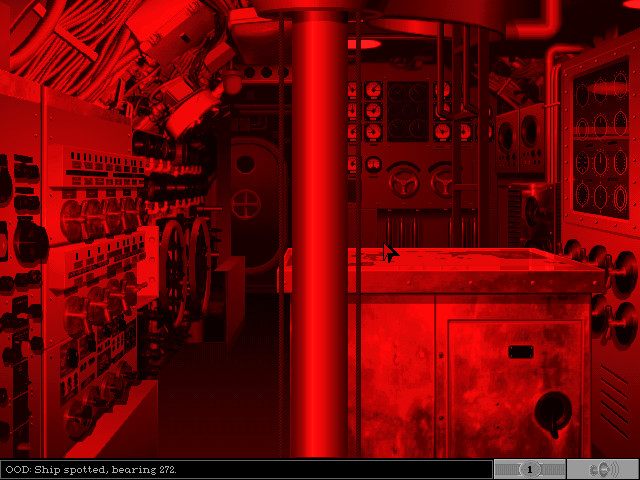Click the left helm steering wheel

click(404, 182)
